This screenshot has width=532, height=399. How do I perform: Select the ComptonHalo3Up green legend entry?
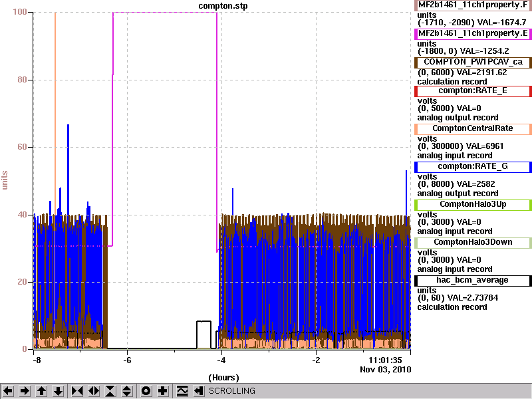click(473, 205)
